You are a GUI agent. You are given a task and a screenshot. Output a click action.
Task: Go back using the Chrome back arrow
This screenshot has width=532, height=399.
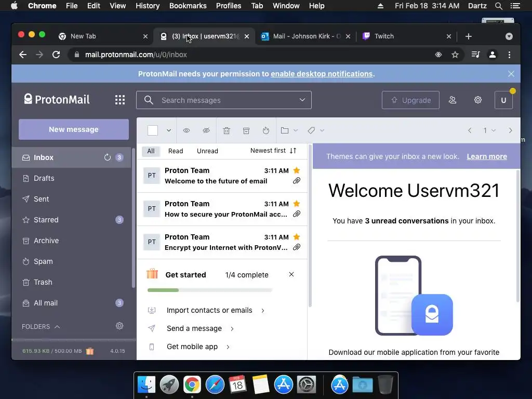(23, 55)
